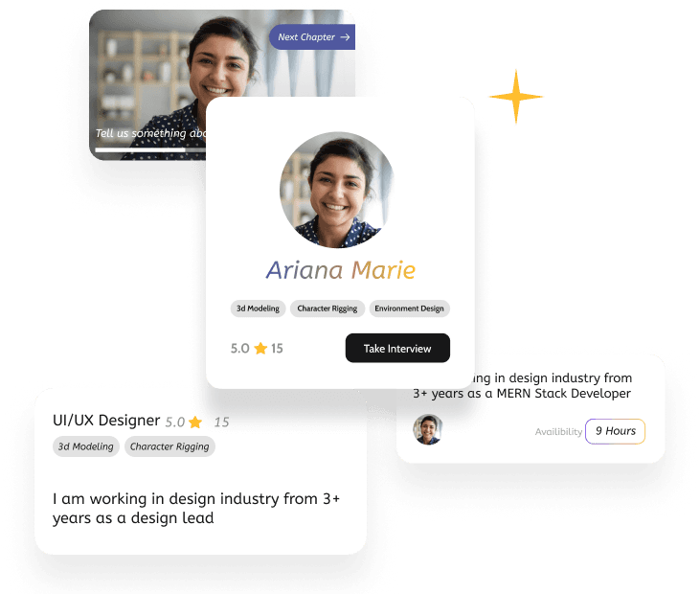Image resolution: width=700 pixels, height=594 pixels.
Task: Select the 3d Modeling tag on profile card
Action: pos(258,308)
